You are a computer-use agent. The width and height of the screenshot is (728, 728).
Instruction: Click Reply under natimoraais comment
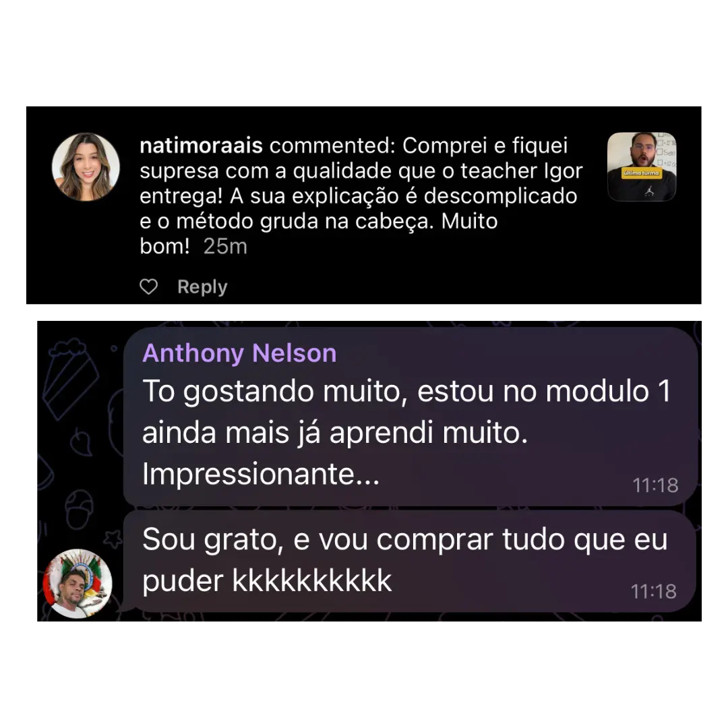click(x=202, y=287)
